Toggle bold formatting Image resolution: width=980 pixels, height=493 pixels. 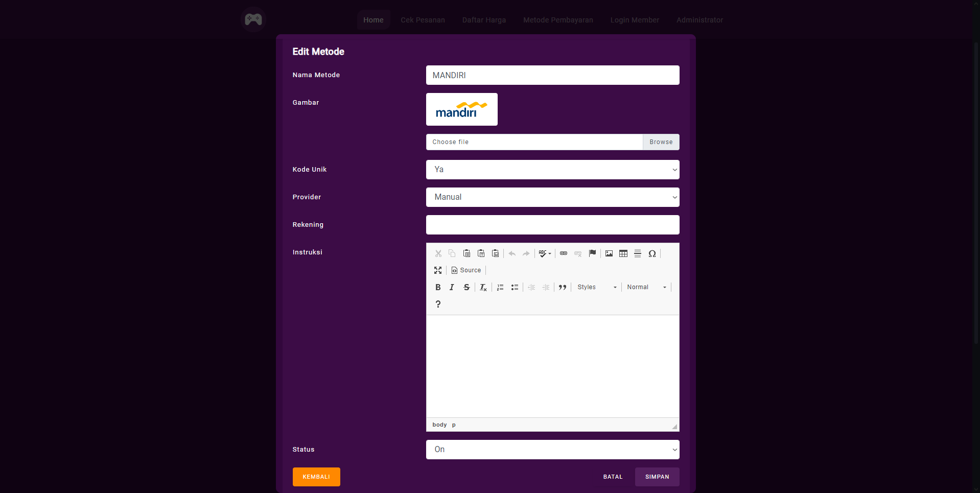pos(438,287)
